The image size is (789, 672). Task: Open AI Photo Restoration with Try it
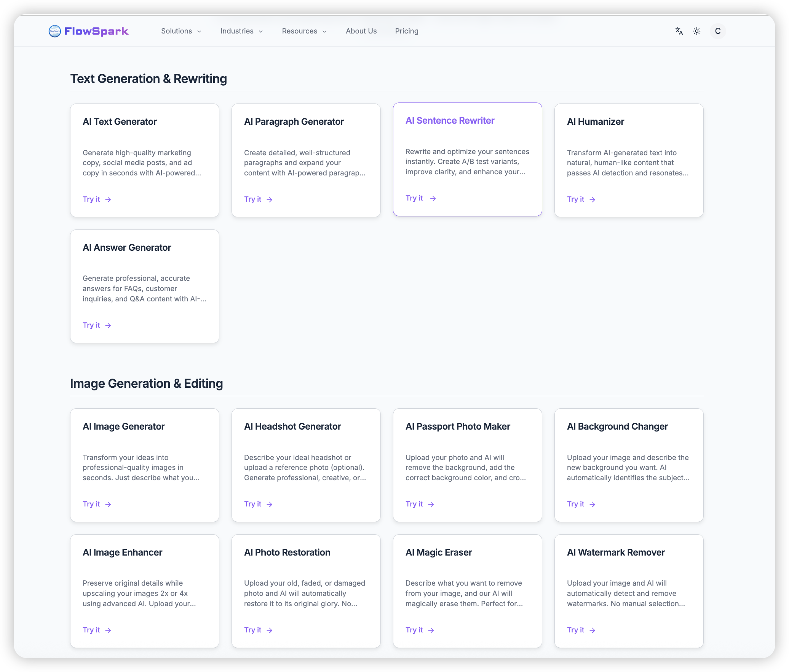tap(253, 630)
